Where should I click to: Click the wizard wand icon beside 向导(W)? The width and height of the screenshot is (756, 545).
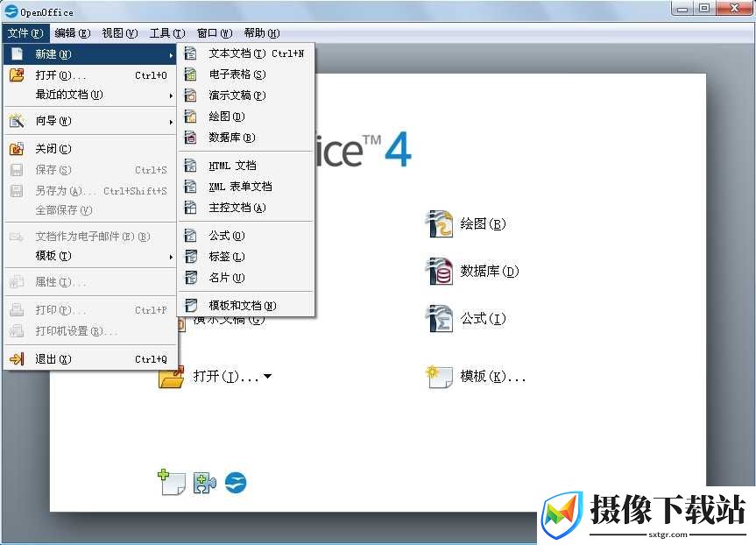pyautogui.click(x=17, y=121)
